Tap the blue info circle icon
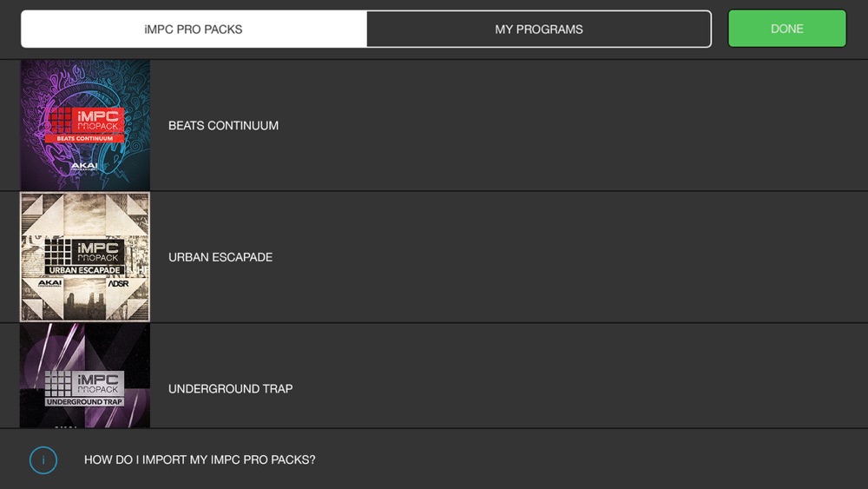Image resolution: width=868 pixels, height=489 pixels. click(43, 460)
